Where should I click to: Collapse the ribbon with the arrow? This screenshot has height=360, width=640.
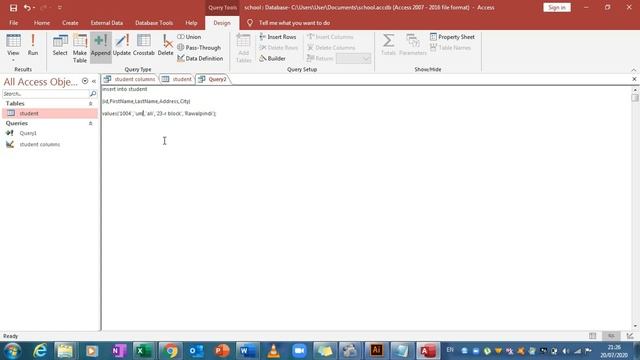633,70
